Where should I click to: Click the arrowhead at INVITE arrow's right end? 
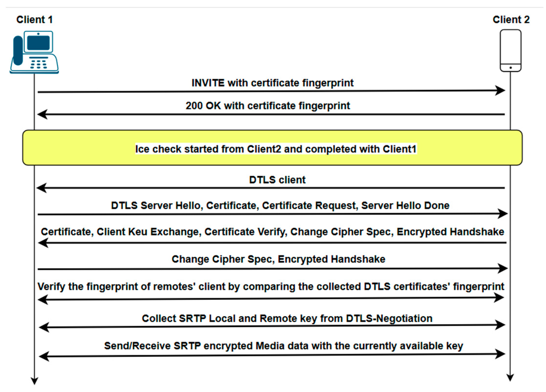coord(500,91)
